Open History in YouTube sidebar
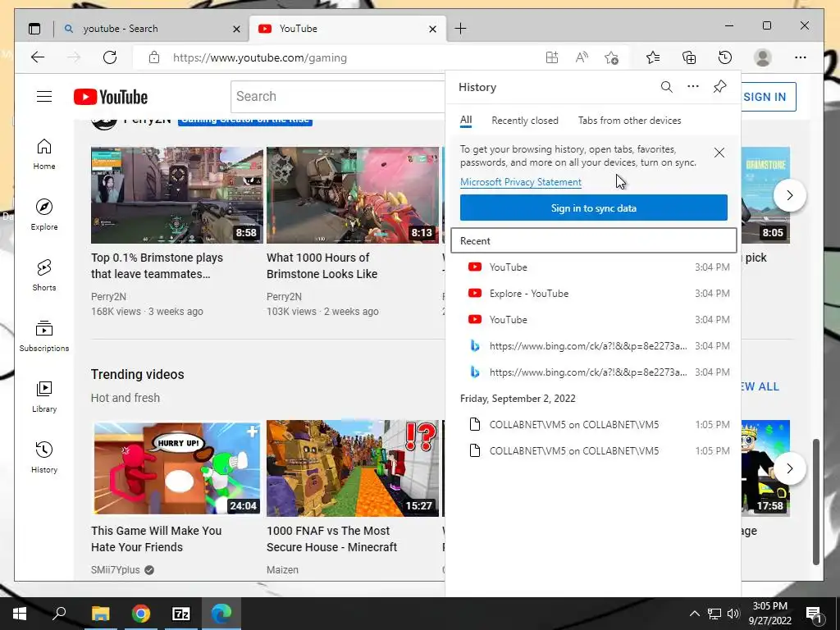The height and width of the screenshot is (630, 840). tap(44, 457)
